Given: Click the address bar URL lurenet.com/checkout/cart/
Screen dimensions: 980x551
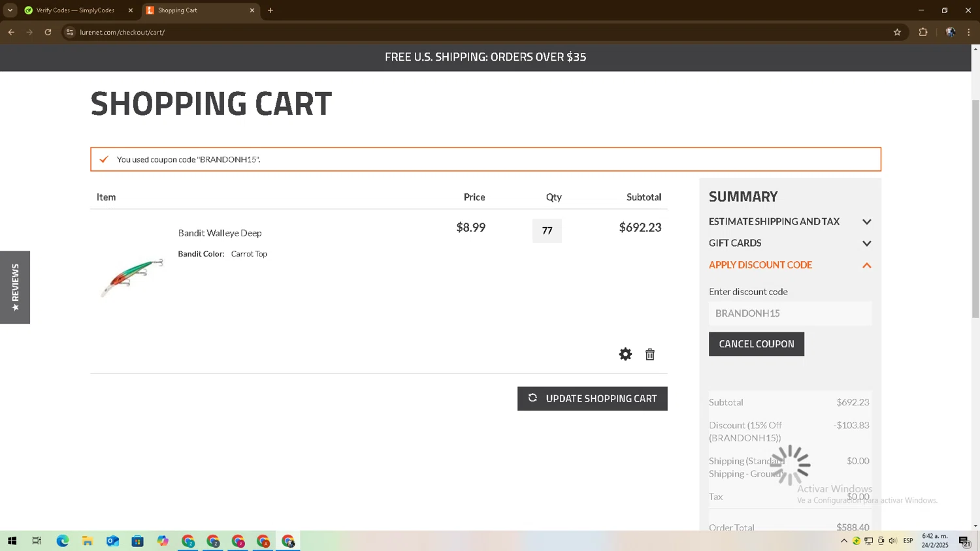Looking at the screenshot, I should (x=122, y=32).
